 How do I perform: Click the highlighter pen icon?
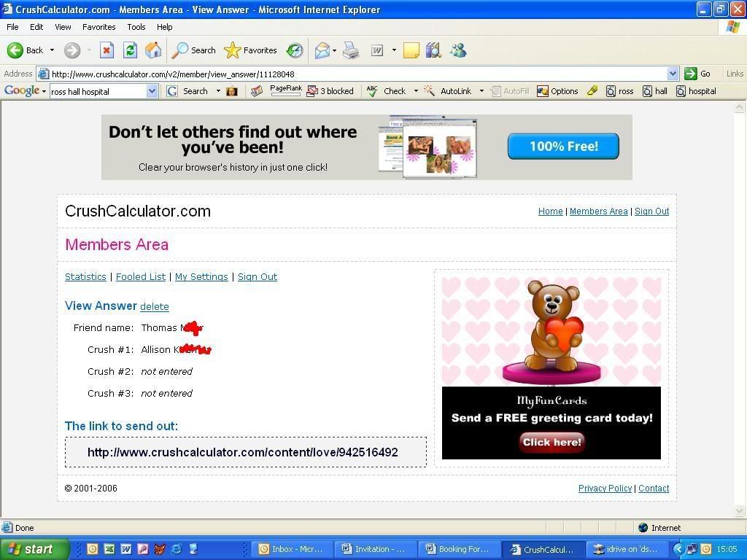pyautogui.click(x=592, y=90)
